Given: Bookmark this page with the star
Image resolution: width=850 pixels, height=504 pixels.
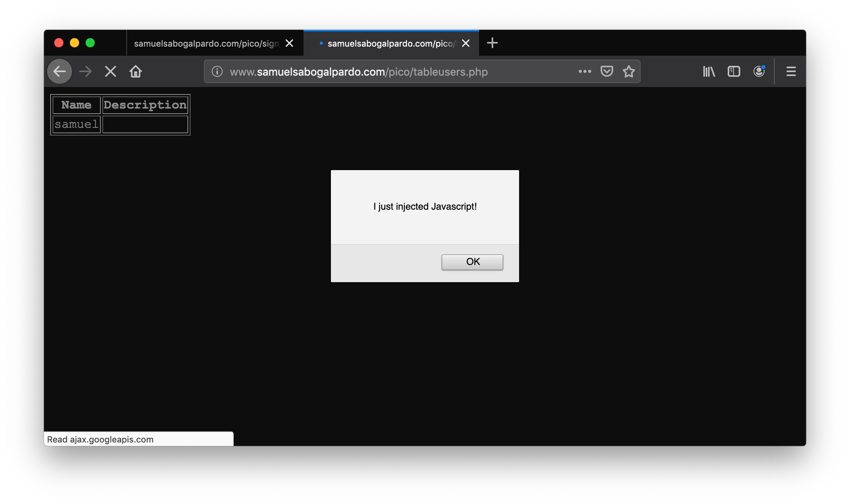Looking at the screenshot, I should click(628, 72).
